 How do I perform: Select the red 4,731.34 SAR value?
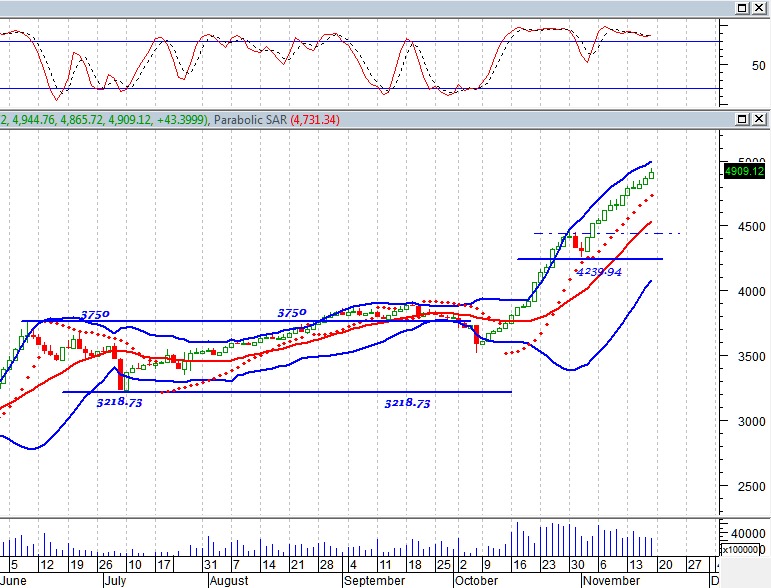point(315,120)
